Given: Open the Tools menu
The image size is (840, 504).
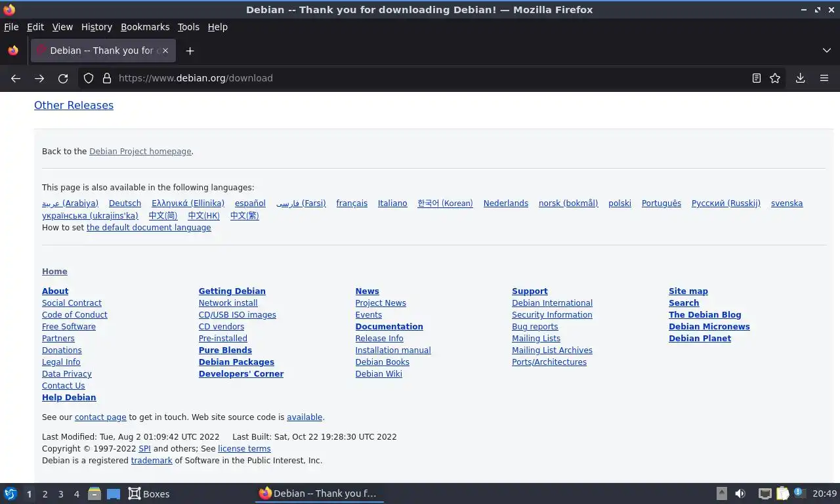Looking at the screenshot, I should (188, 27).
